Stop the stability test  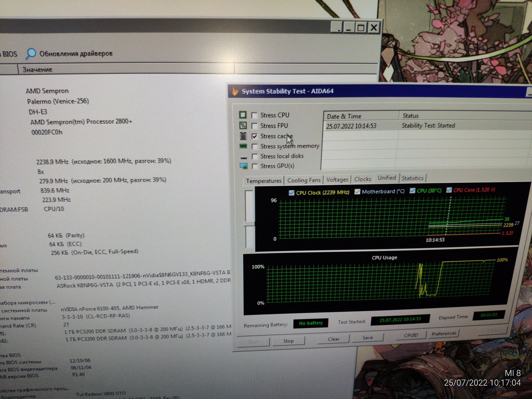point(288,341)
